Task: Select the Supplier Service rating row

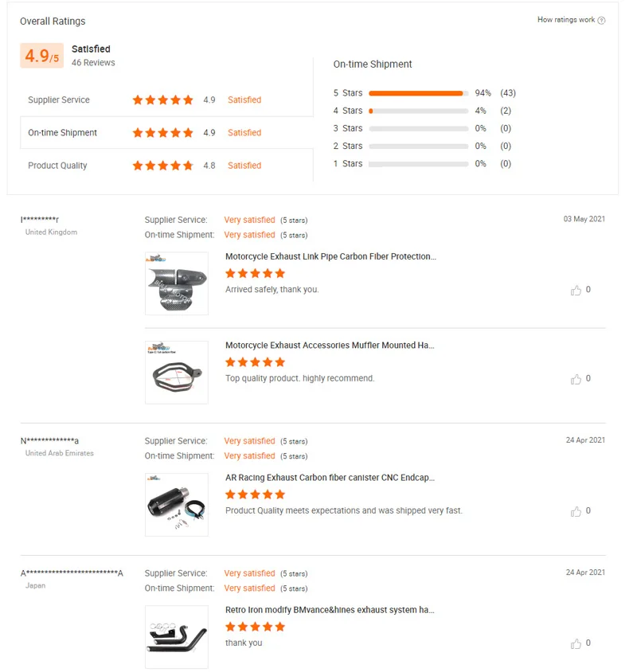Action: pyautogui.click(x=166, y=100)
